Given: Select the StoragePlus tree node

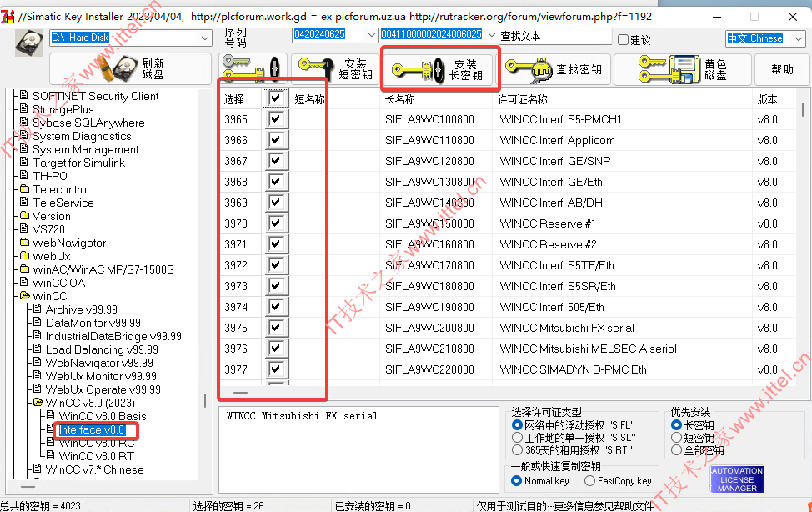Looking at the screenshot, I should 63,109.
